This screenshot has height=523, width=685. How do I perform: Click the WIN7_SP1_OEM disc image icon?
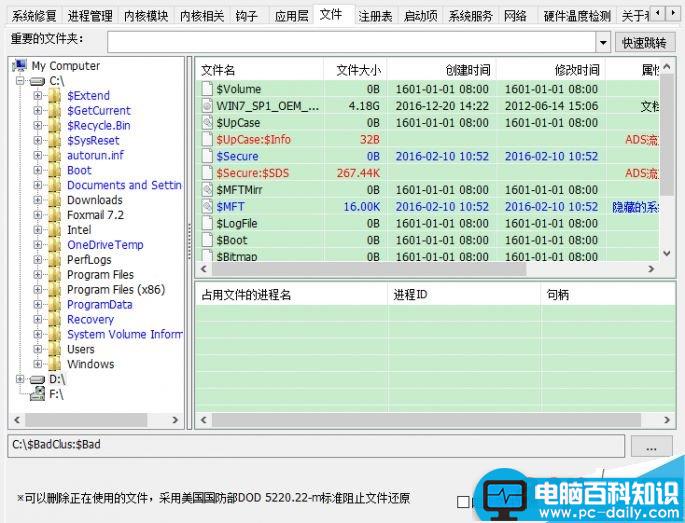(207, 106)
